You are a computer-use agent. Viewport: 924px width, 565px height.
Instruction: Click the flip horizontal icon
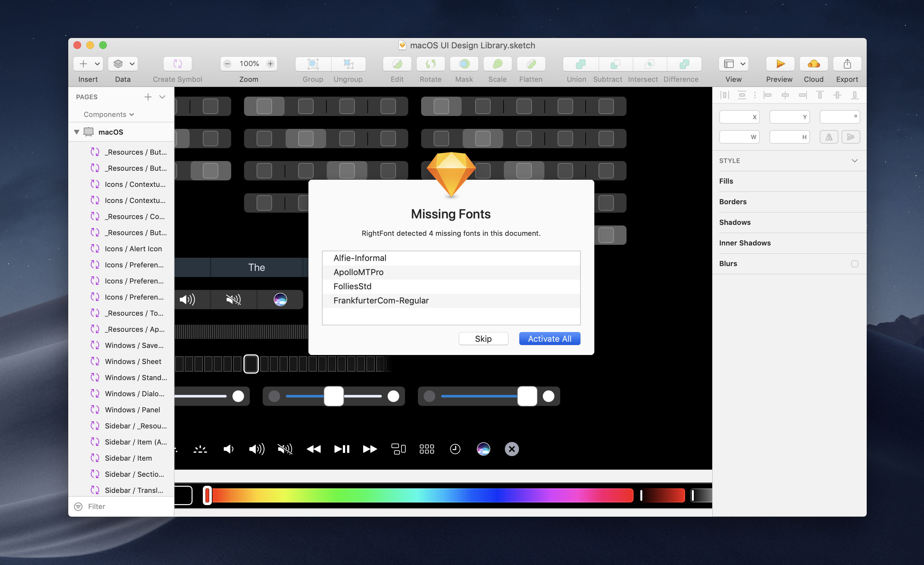tap(828, 137)
